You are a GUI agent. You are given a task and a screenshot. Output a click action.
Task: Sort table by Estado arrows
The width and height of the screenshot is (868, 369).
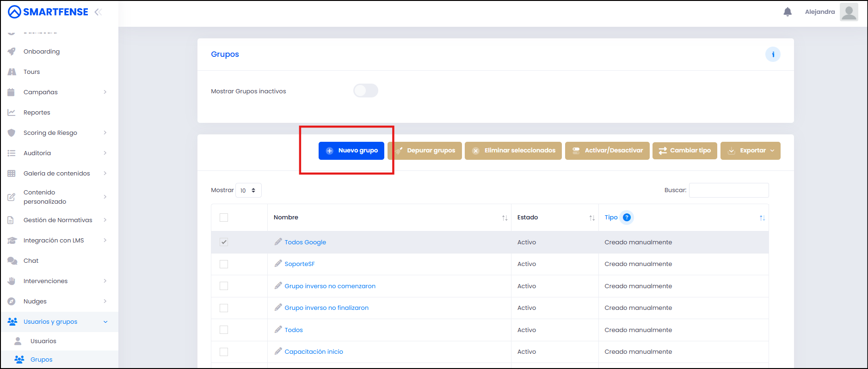click(592, 218)
